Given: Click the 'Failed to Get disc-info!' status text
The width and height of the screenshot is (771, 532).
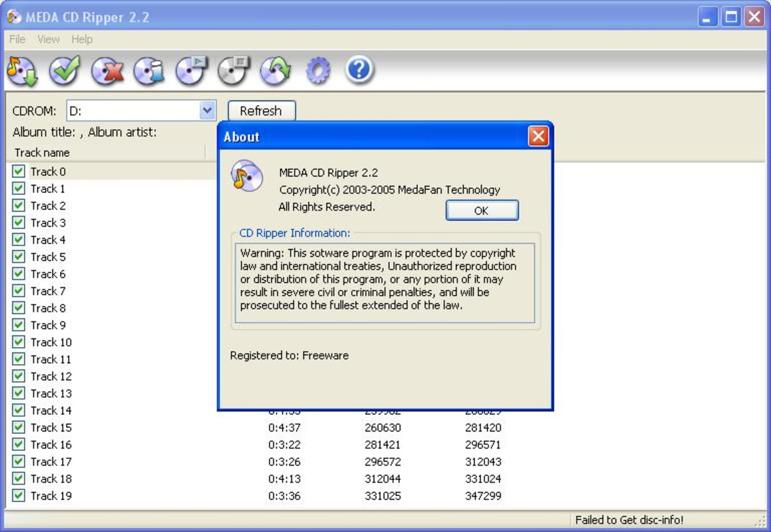Looking at the screenshot, I should [x=629, y=520].
